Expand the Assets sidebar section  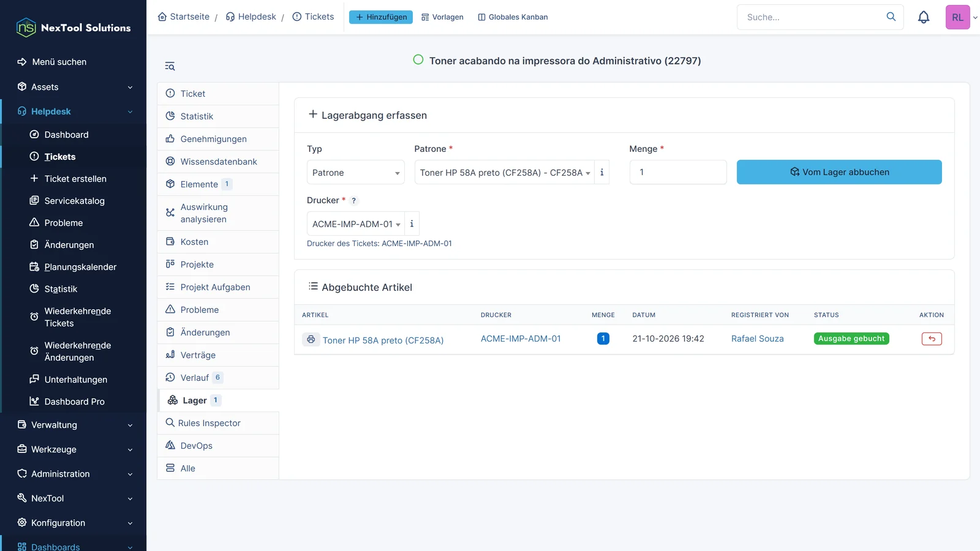[73, 87]
